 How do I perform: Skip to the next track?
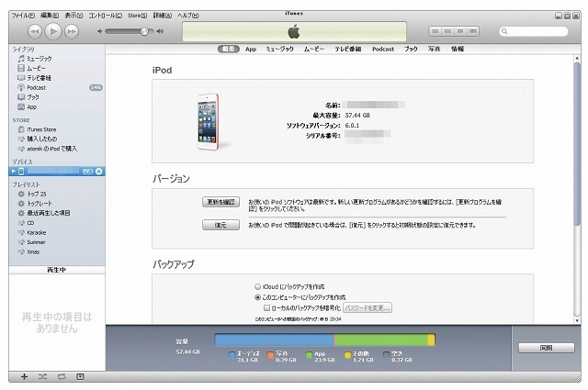72,31
